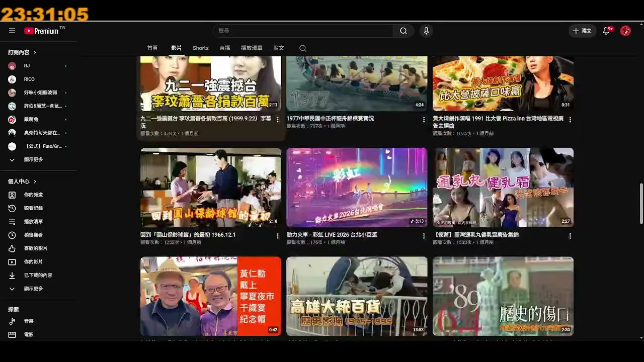The image size is (644, 362).
Task: Click inside the 搜尋 search field
Action: click(x=303, y=31)
